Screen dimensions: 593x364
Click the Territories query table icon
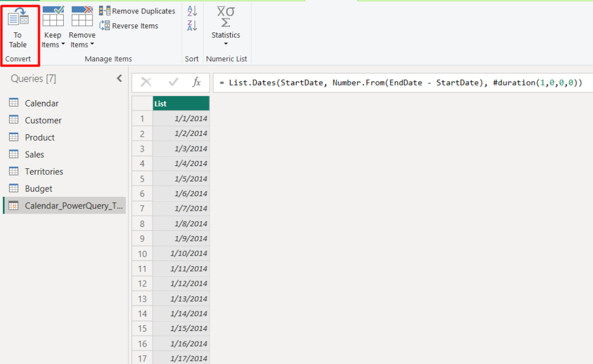click(x=14, y=171)
